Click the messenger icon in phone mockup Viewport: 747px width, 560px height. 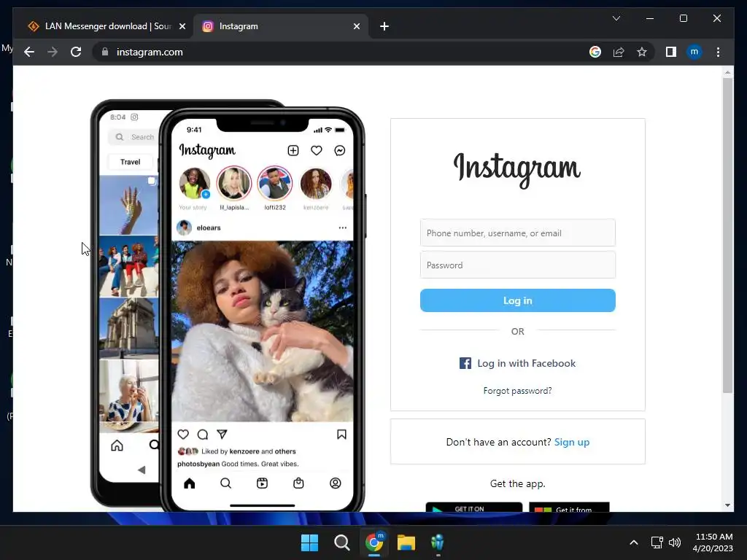point(340,150)
